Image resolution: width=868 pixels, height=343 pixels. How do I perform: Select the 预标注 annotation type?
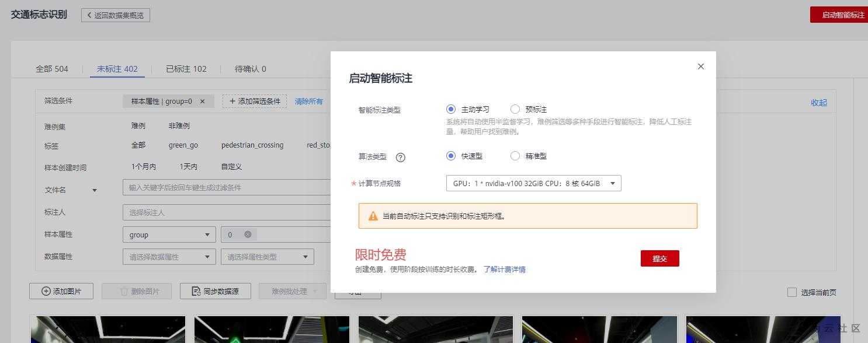tap(515, 109)
